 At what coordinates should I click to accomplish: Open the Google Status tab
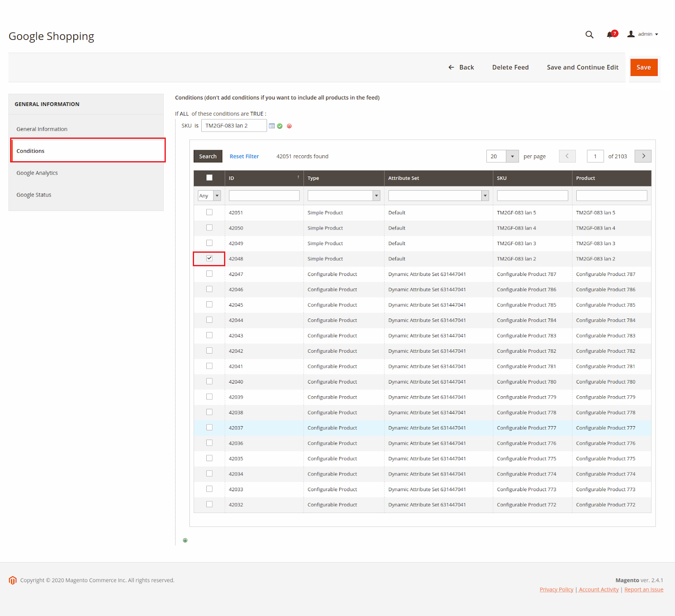point(86,195)
